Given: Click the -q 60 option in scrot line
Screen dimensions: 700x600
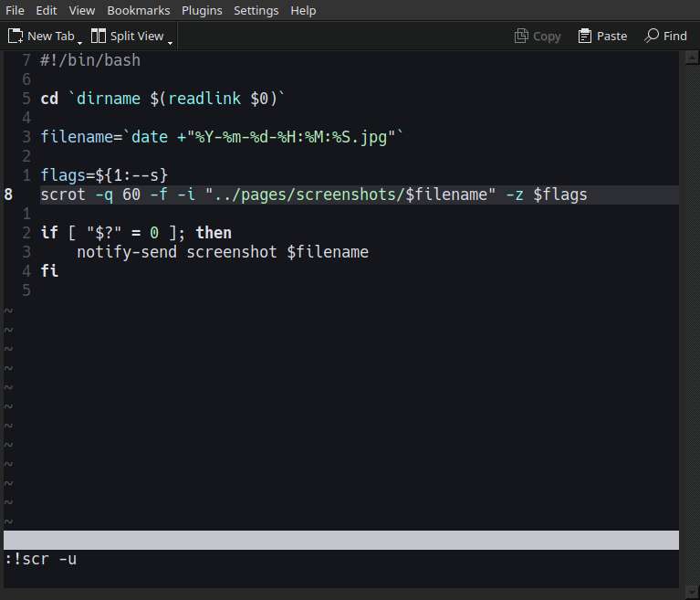Looking at the screenshot, I should [x=118, y=195].
